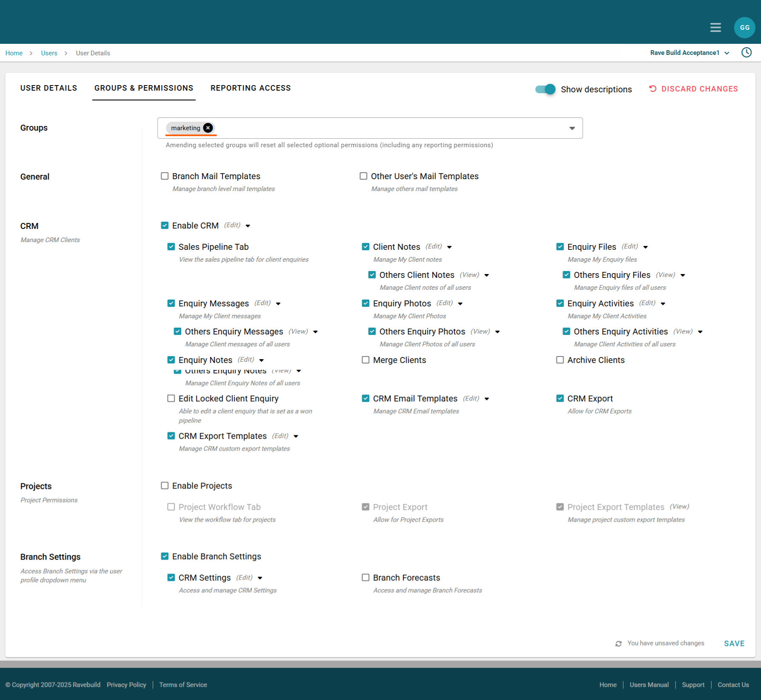The image size is (761, 700).
Task: Open the Terms of Service footer link
Action: pos(183,685)
